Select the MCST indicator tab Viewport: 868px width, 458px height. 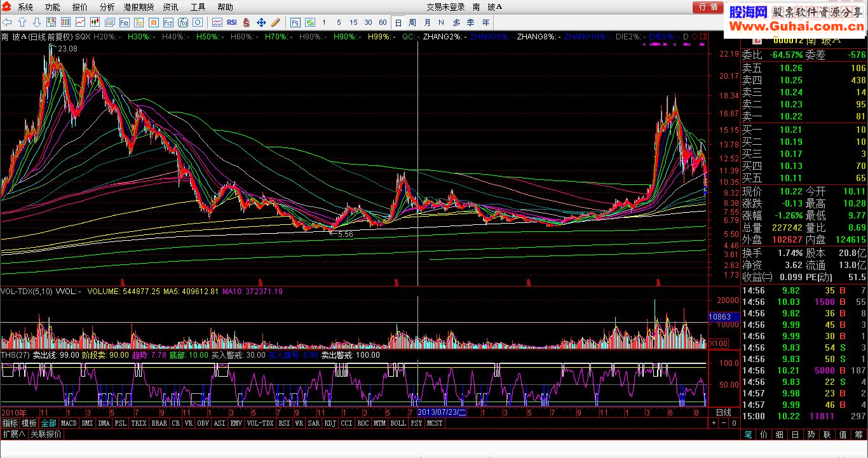point(435,423)
